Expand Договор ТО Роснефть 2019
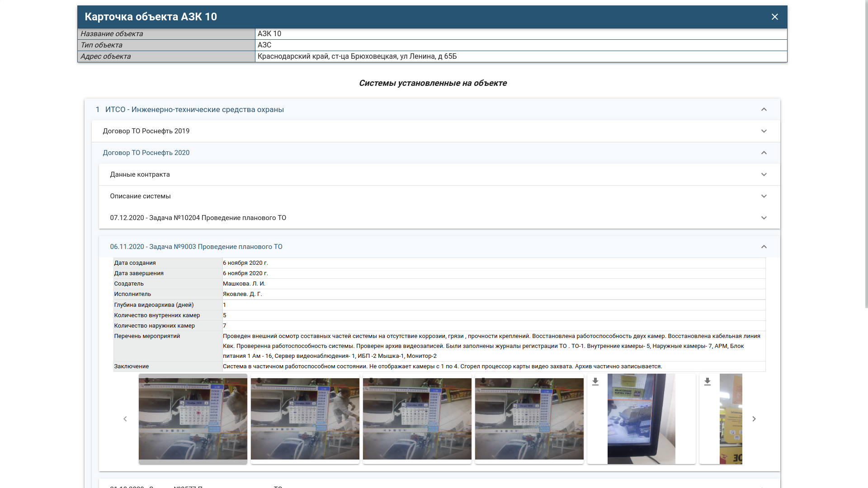 [764, 131]
